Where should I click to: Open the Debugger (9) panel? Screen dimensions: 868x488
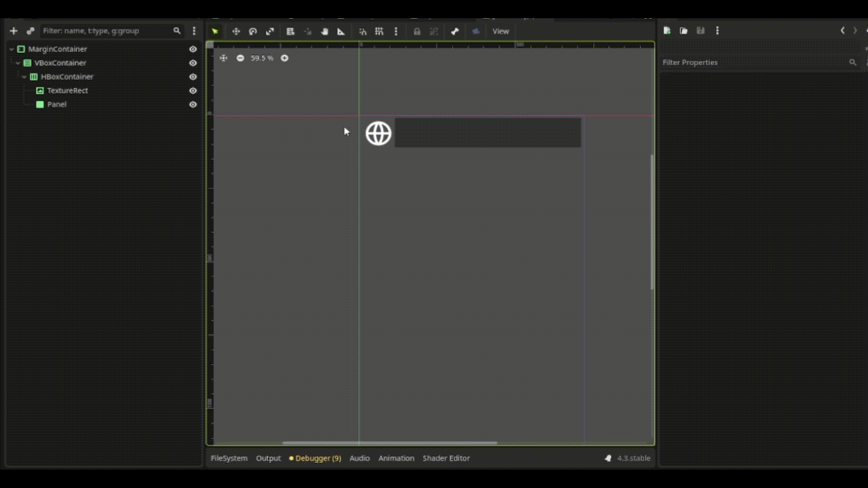[315, 458]
